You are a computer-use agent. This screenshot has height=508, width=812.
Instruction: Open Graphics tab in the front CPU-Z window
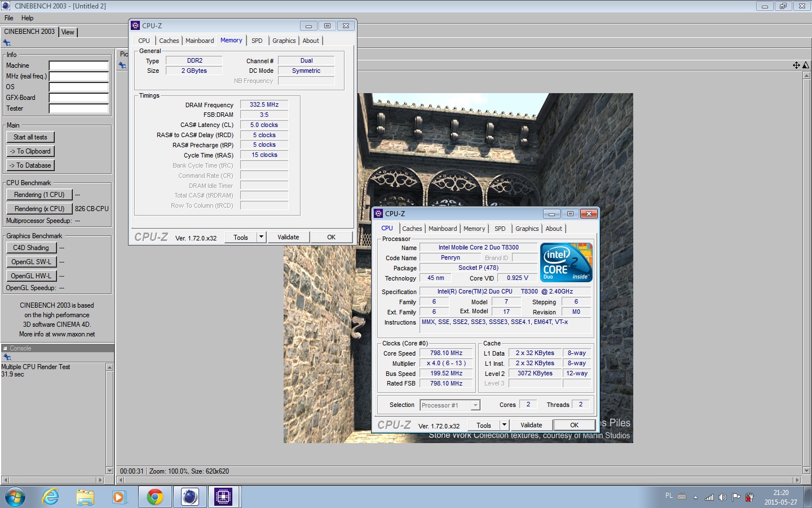click(527, 229)
